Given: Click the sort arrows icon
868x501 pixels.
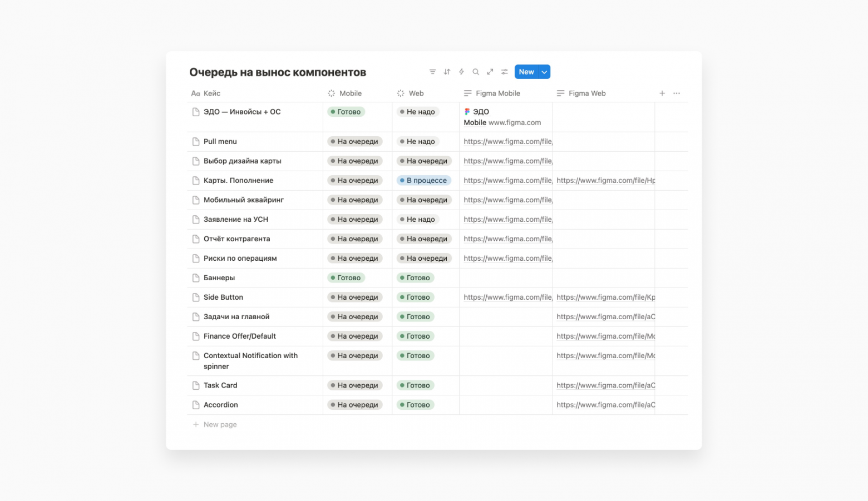Looking at the screenshot, I should [447, 72].
